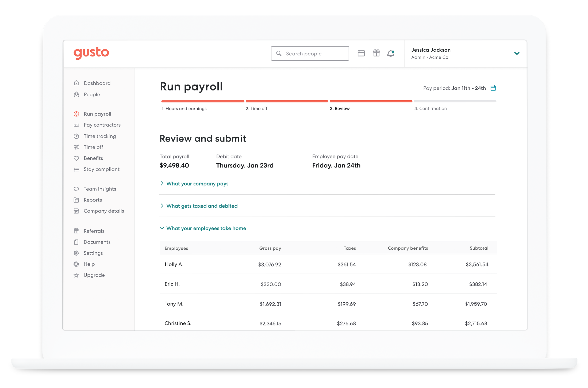Expand What gets taxed and debited

(x=202, y=206)
